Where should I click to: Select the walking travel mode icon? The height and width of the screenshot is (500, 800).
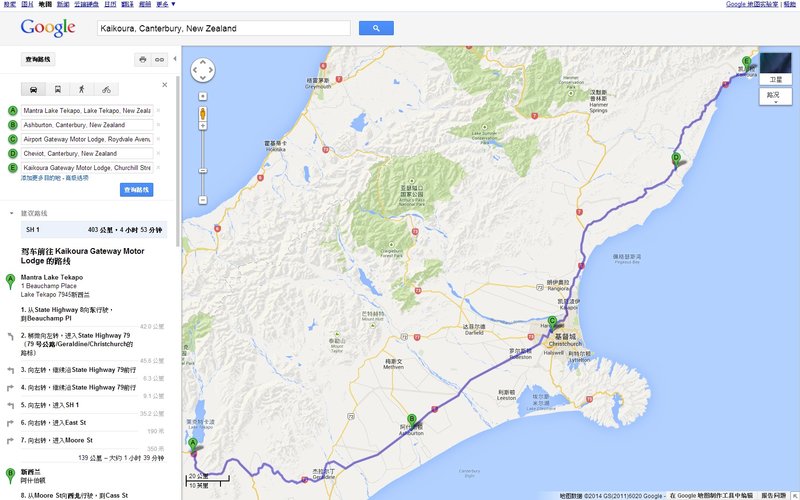(82, 89)
